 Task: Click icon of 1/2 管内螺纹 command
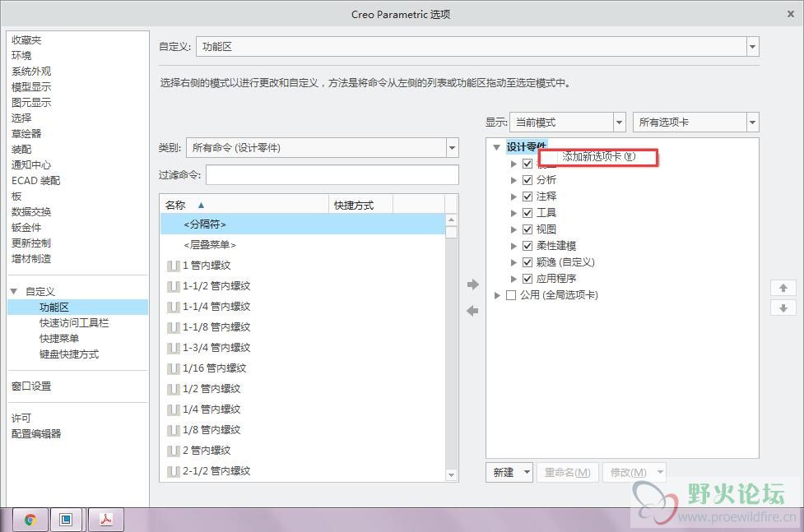pos(174,388)
